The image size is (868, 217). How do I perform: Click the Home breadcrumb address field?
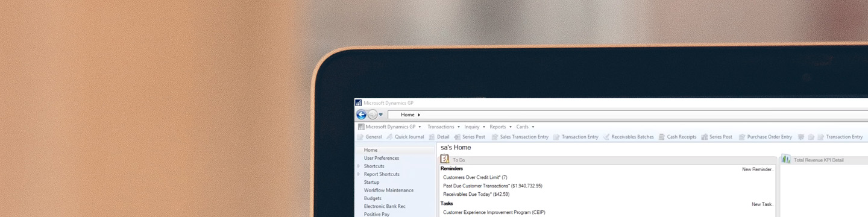tap(627, 115)
